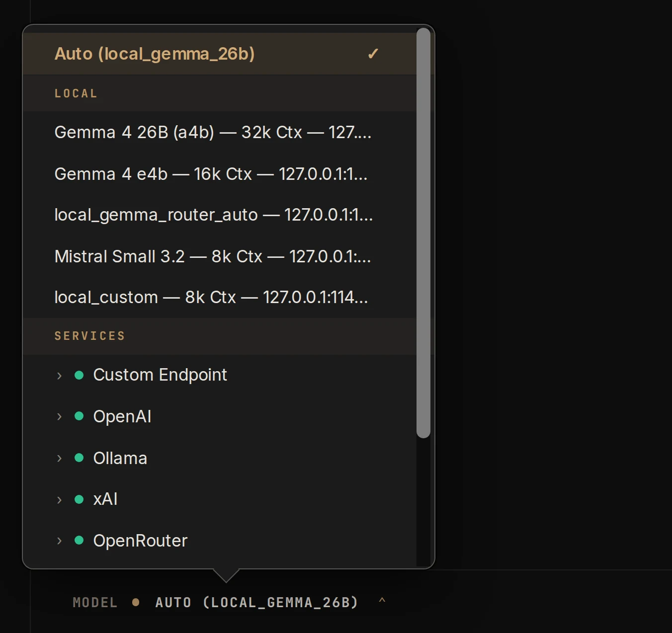Viewport: 672px width, 633px height.
Task: Expand the xAI service chevron
Action: point(59,500)
